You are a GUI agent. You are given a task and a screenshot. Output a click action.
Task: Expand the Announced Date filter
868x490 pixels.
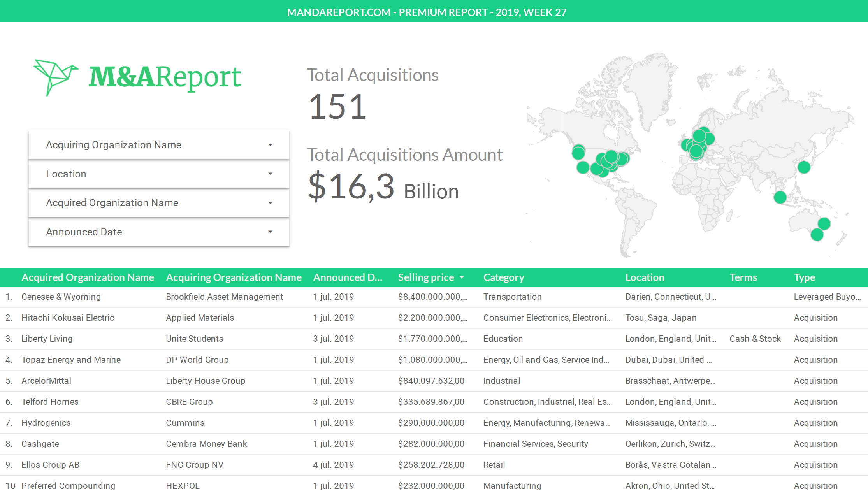[158, 232]
